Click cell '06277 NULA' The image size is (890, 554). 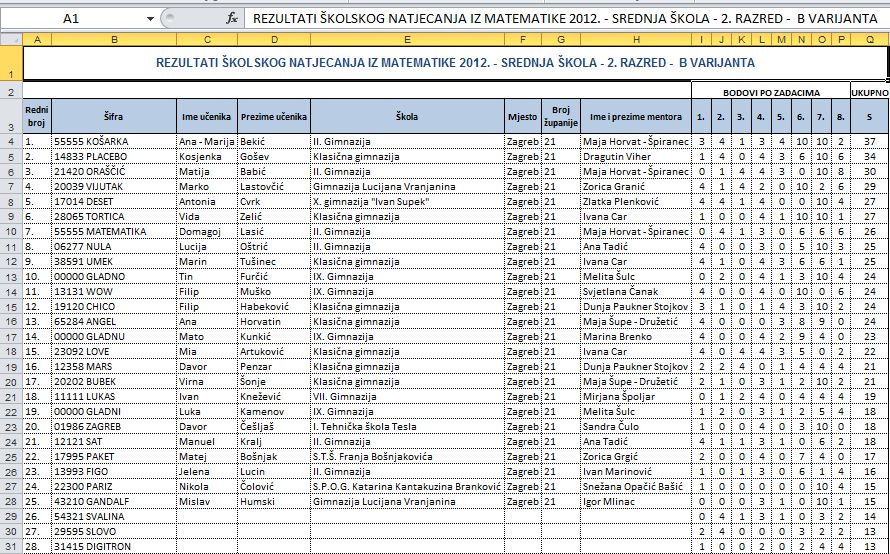[114, 246]
